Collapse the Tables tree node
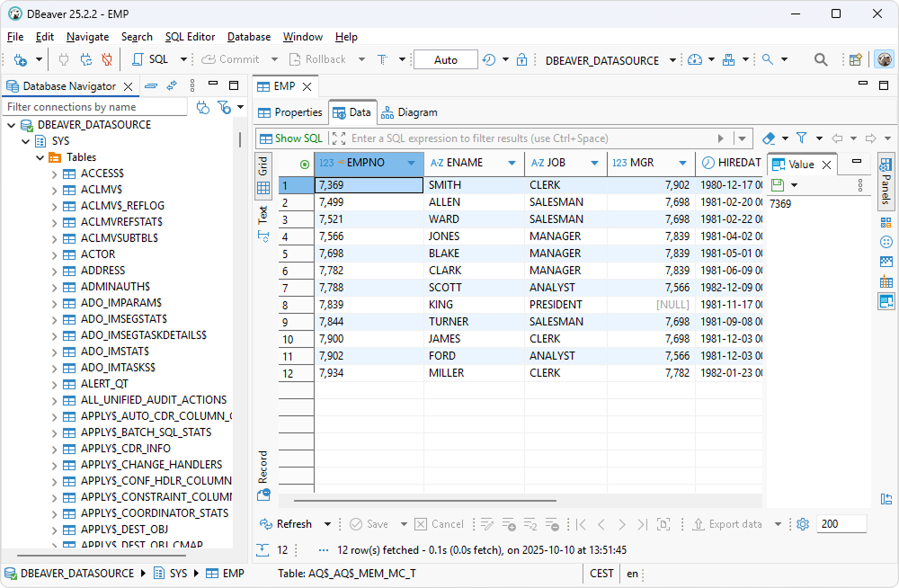 pyautogui.click(x=40, y=156)
